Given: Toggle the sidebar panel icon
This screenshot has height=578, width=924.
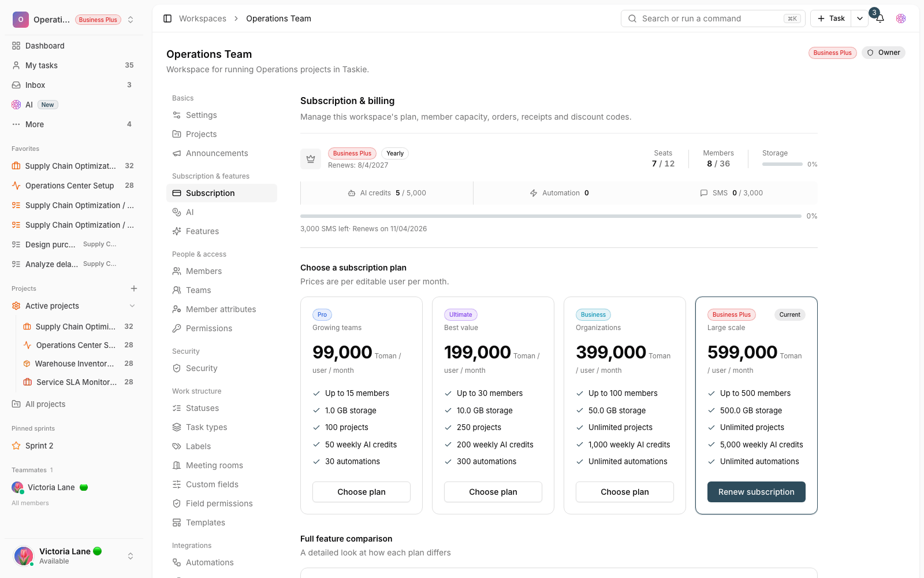Looking at the screenshot, I should pos(167,18).
